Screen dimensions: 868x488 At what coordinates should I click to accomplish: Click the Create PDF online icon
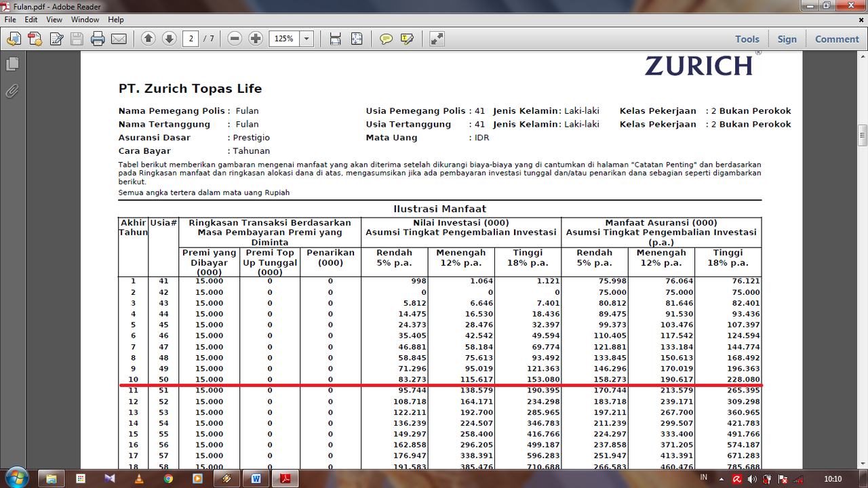coord(35,39)
